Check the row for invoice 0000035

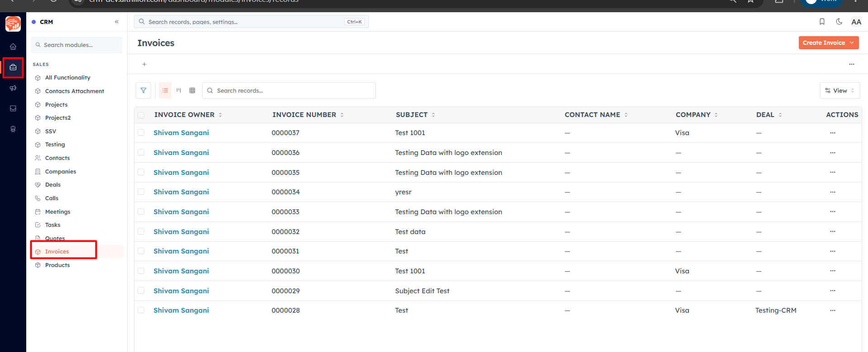click(x=141, y=172)
